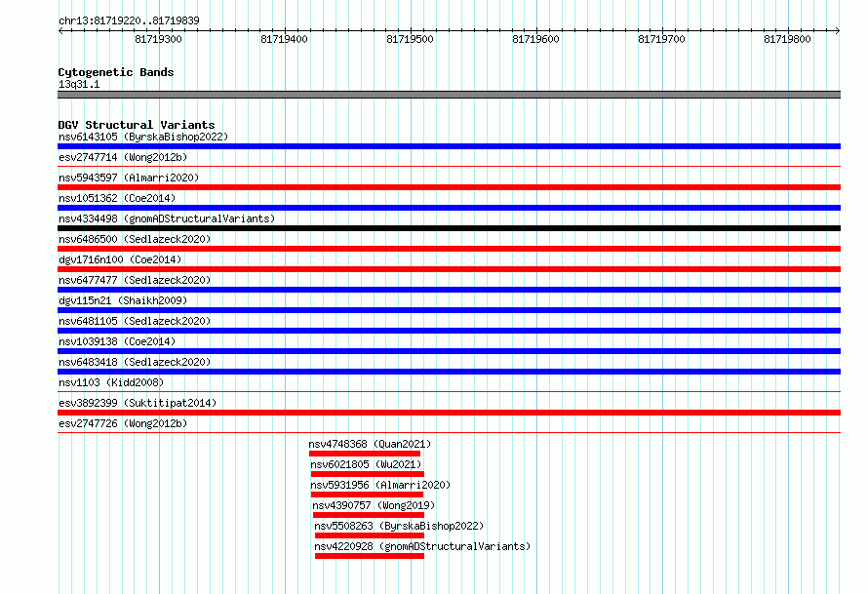Click the Cytogenetic Bands track title
The width and height of the screenshot is (868, 594).
tap(116, 72)
